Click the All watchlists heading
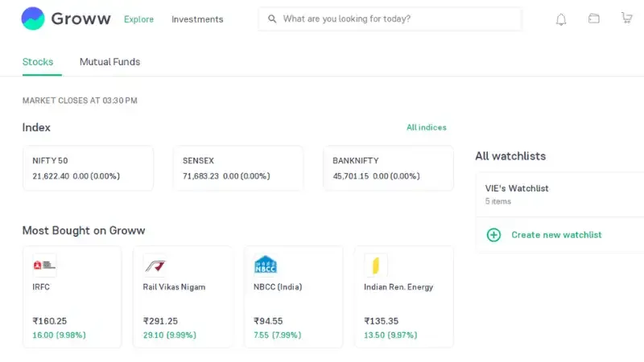This screenshot has width=644, height=362. (x=510, y=156)
